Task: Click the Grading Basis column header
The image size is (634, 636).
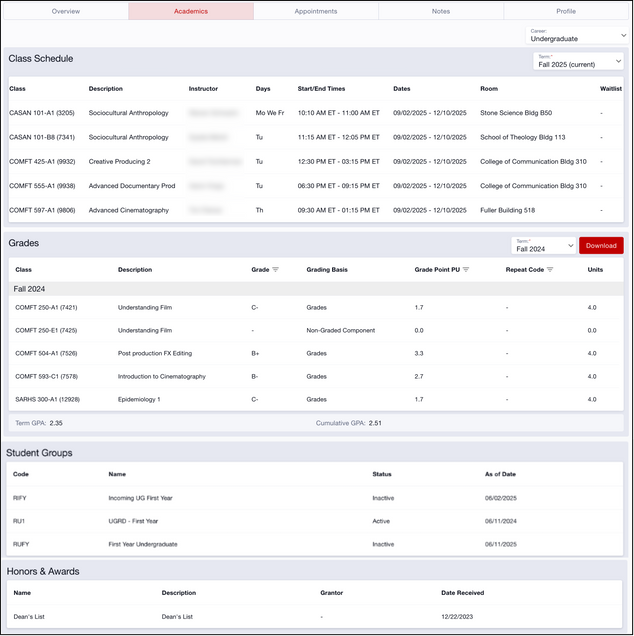Action: pyautogui.click(x=327, y=270)
